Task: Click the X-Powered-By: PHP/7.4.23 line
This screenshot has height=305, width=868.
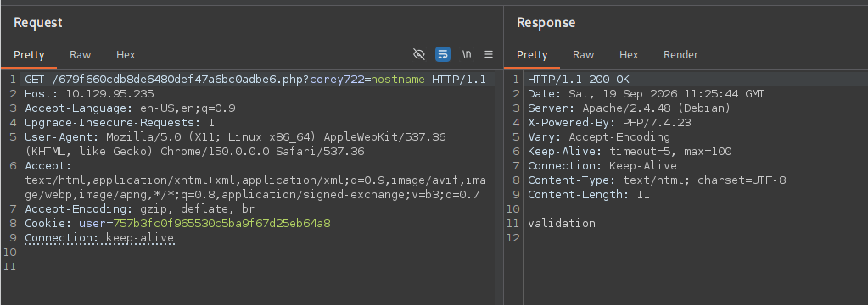Action: (x=609, y=123)
